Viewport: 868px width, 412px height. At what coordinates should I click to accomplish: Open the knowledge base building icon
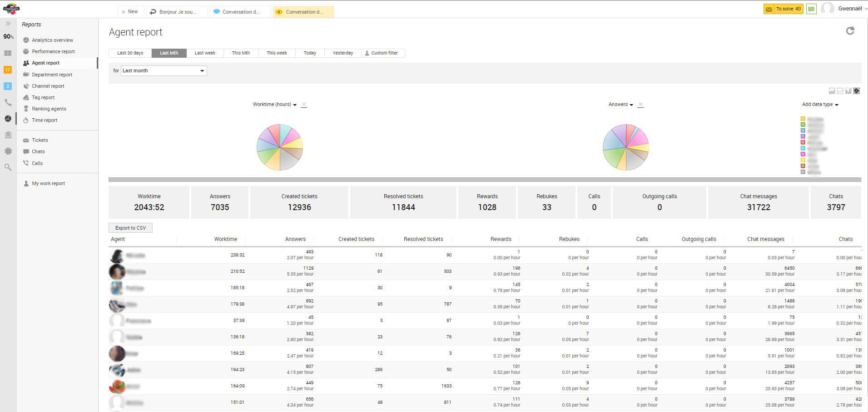(8, 135)
